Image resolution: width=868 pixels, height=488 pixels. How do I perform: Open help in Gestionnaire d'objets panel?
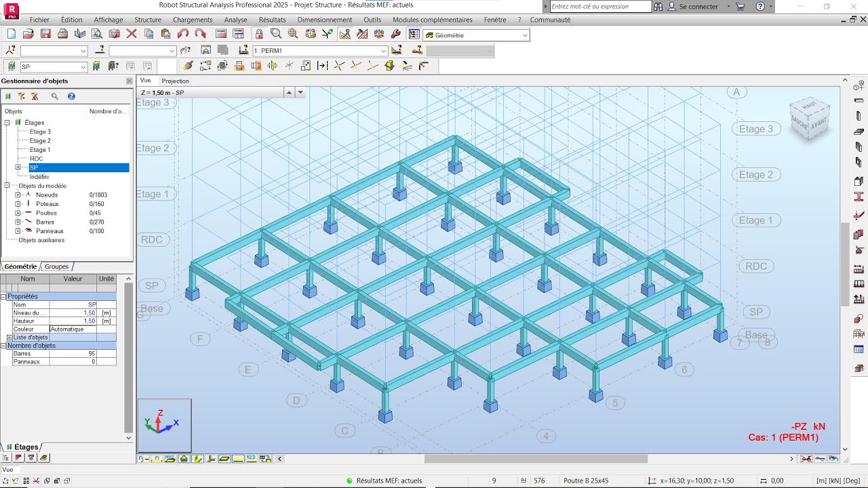click(x=71, y=96)
